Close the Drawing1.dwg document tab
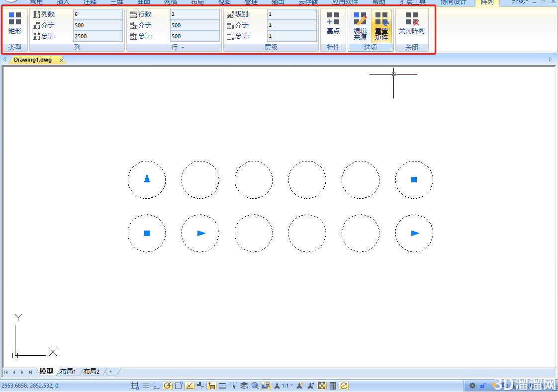Screen dimensions: 558x392 (x=62, y=61)
